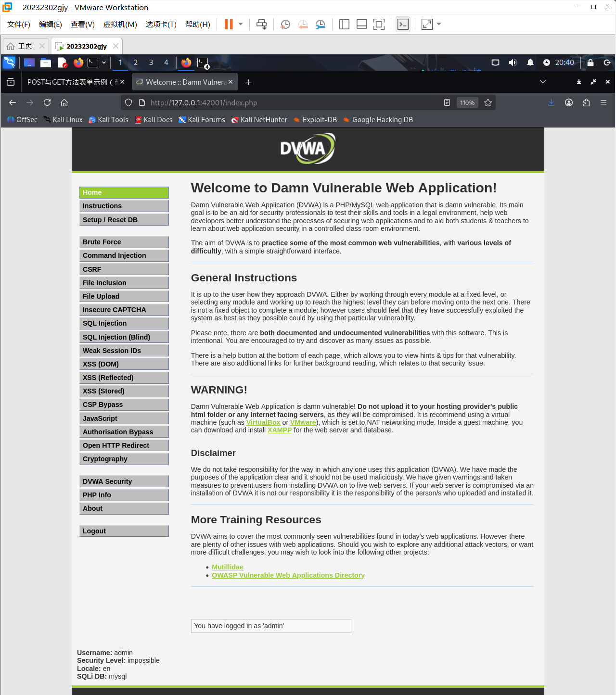Open the terminal emulator launcher icon
The width and height of the screenshot is (616, 695).
coord(93,63)
